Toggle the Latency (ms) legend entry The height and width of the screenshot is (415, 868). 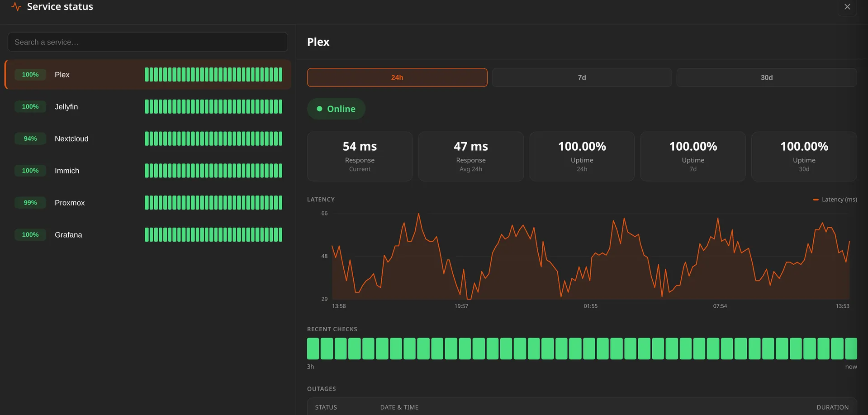point(835,200)
